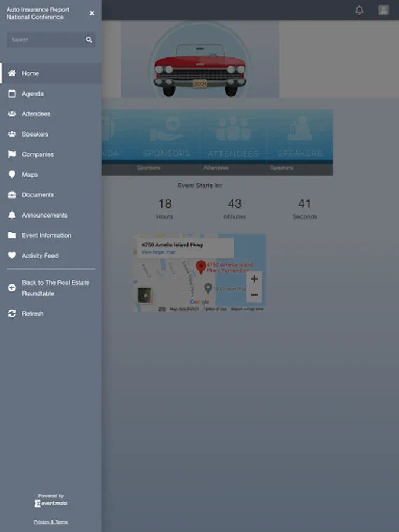Click the Companies flag icon

pyautogui.click(x=12, y=154)
